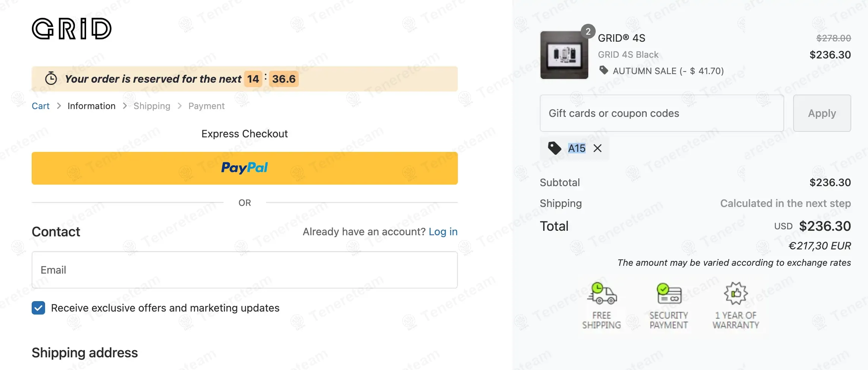Viewport: 868px width, 370px height.
Task: Select the Shipping breadcrumb step
Action: tap(152, 106)
